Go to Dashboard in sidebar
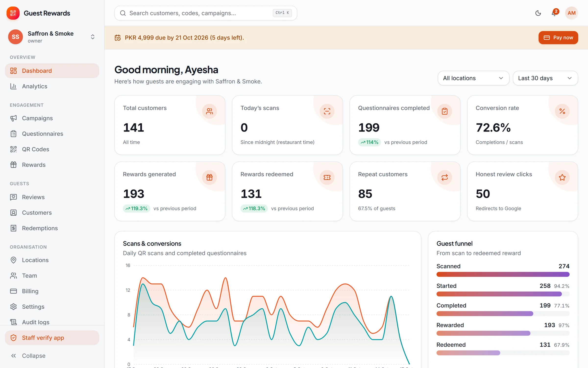Viewport: 588px width, 368px height. pyautogui.click(x=52, y=71)
